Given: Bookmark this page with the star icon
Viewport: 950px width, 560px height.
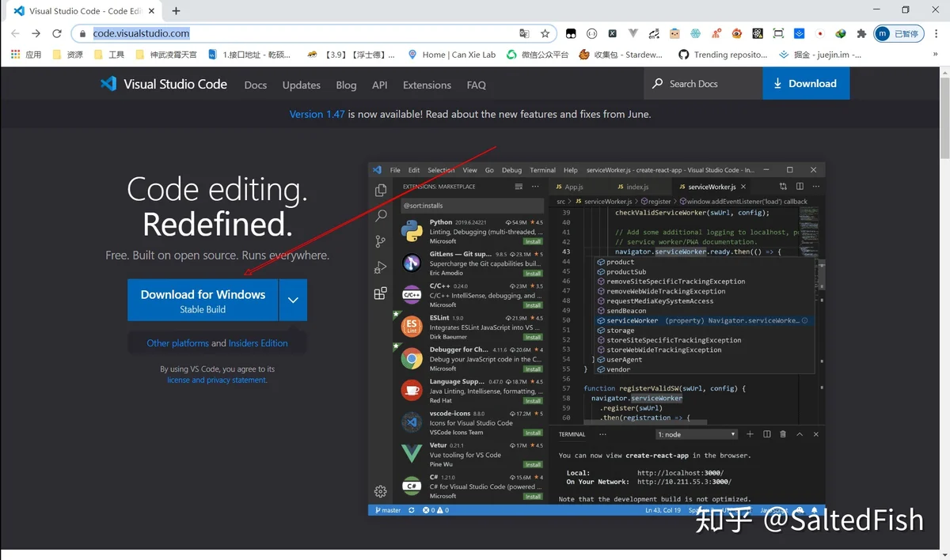Looking at the screenshot, I should (x=545, y=34).
